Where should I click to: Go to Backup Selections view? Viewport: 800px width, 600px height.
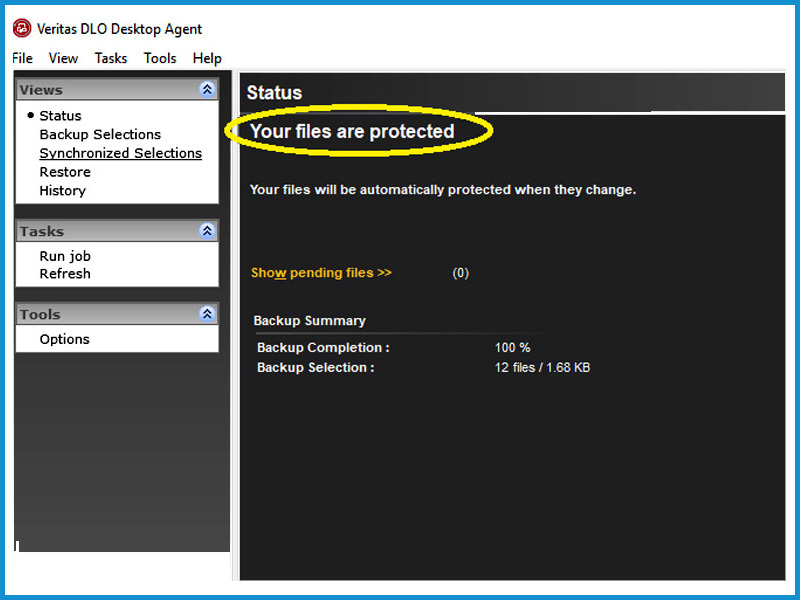100,134
